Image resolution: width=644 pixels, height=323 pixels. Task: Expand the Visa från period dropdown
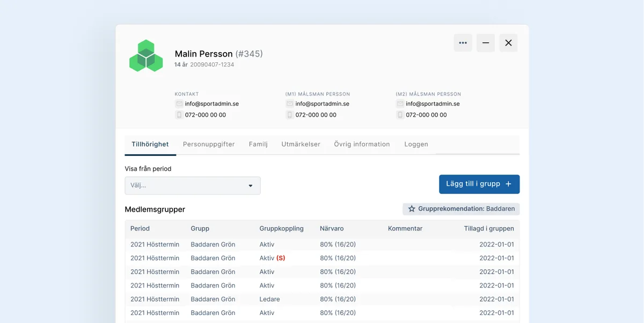(193, 185)
